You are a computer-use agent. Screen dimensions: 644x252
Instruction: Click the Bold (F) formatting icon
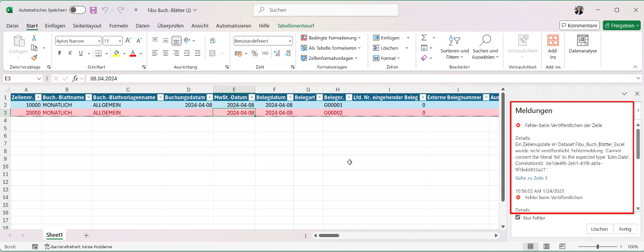coord(59,53)
